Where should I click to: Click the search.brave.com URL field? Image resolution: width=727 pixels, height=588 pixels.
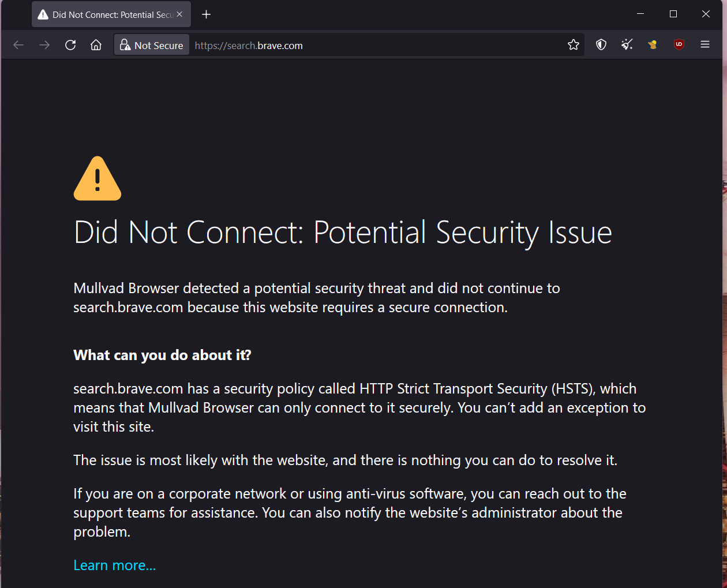pyautogui.click(x=375, y=45)
